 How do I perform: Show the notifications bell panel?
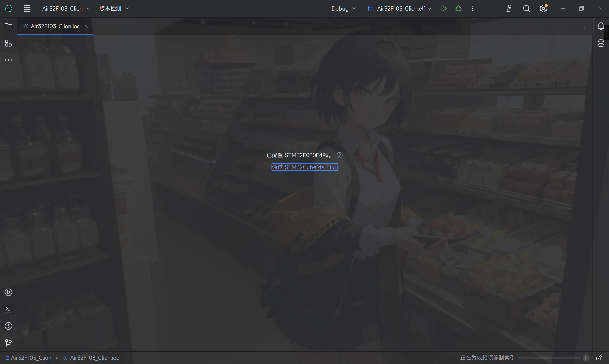pyautogui.click(x=601, y=26)
